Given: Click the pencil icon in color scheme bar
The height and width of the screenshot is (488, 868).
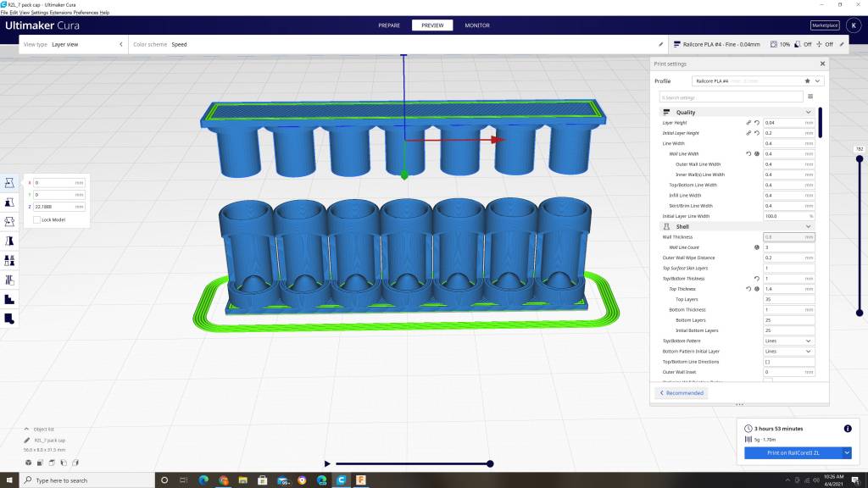Looking at the screenshot, I should pyautogui.click(x=660, y=44).
